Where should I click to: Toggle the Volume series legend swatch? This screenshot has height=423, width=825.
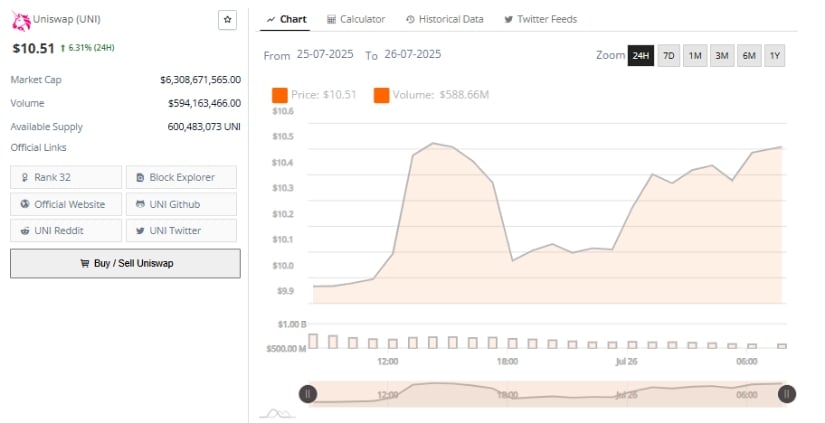click(381, 95)
